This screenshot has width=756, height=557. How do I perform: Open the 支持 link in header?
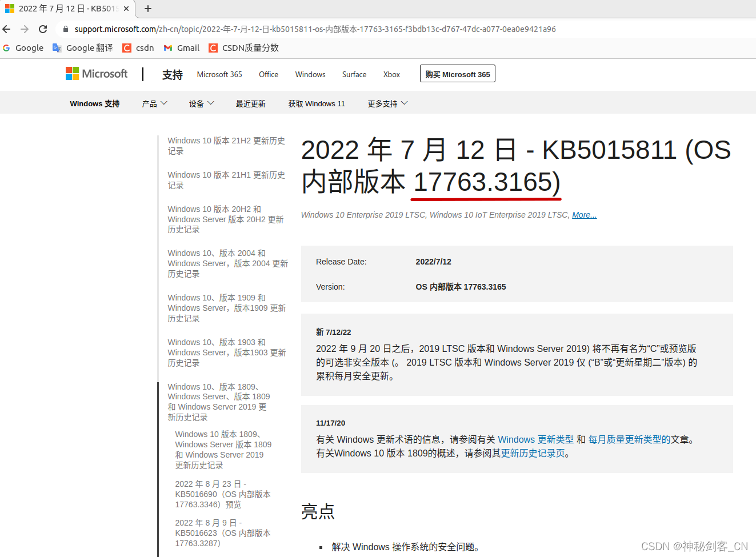click(172, 75)
